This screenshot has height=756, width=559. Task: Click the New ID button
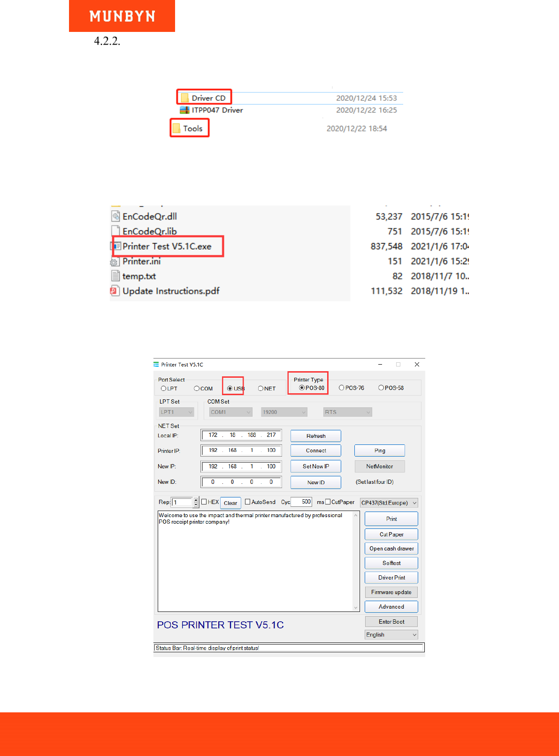316,482
